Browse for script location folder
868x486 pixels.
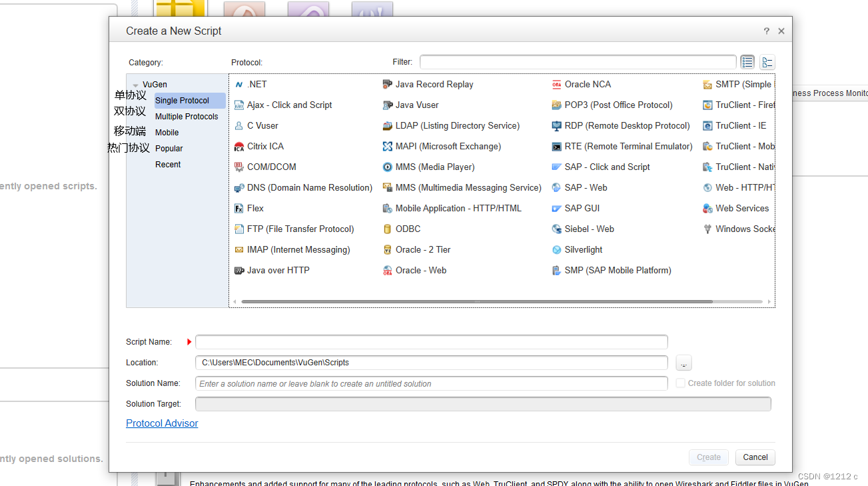[683, 363]
